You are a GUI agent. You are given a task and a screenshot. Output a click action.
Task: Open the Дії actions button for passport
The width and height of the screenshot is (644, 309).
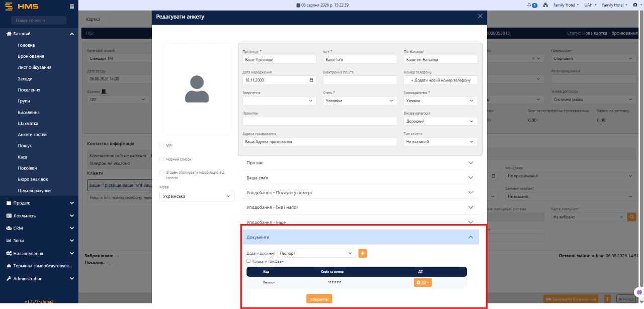pos(423,283)
